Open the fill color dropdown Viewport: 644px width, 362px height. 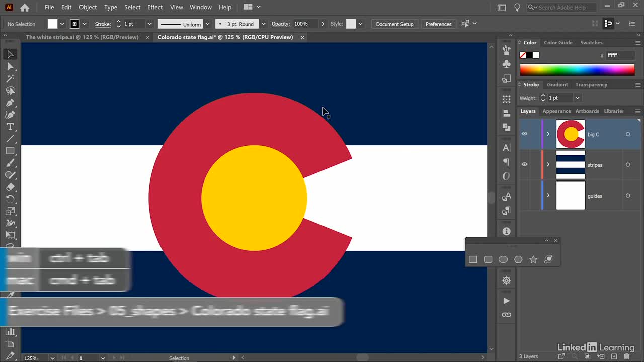click(62, 24)
